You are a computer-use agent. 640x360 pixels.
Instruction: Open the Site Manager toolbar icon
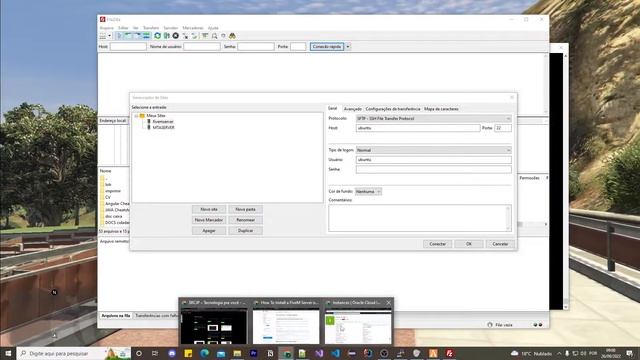coord(103,36)
